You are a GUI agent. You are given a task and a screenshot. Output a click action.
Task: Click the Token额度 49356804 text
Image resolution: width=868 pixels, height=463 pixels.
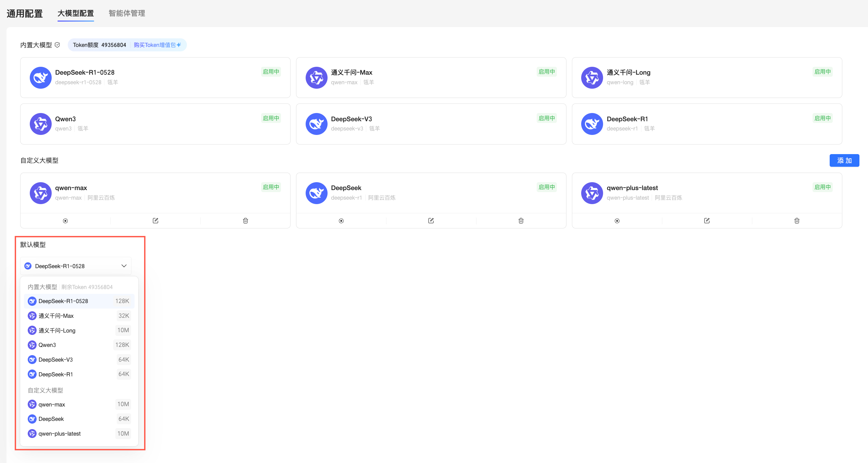coord(100,45)
